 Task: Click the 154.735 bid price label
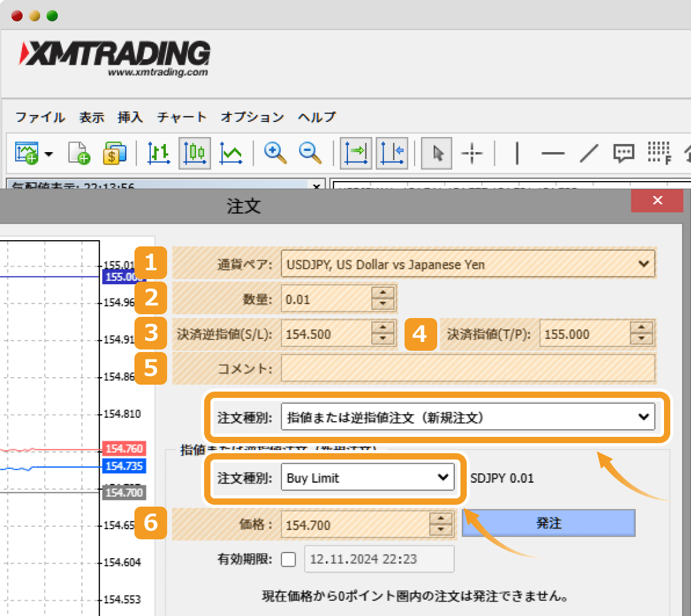point(124,466)
